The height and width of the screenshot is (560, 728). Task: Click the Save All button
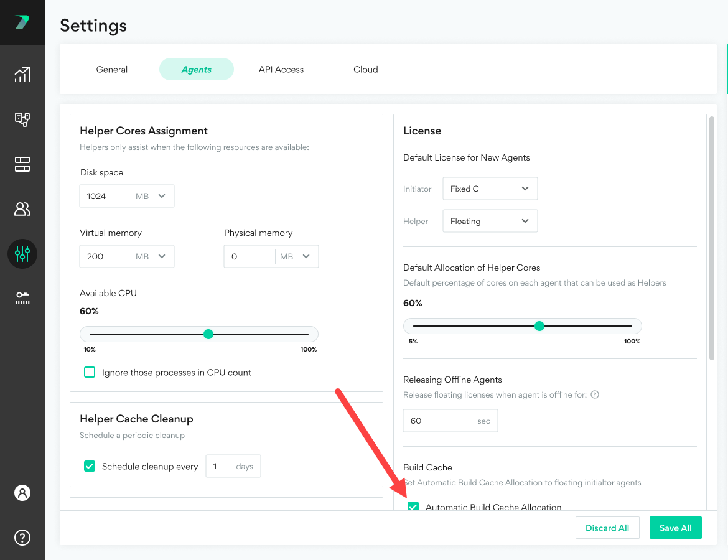tap(675, 527)
